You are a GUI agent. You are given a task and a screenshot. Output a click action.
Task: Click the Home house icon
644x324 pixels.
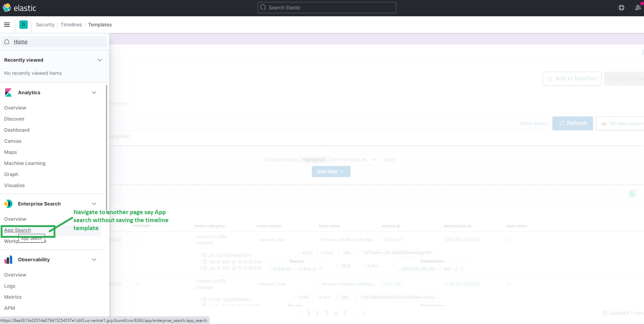pyautogui.click(x=7, y=42)
